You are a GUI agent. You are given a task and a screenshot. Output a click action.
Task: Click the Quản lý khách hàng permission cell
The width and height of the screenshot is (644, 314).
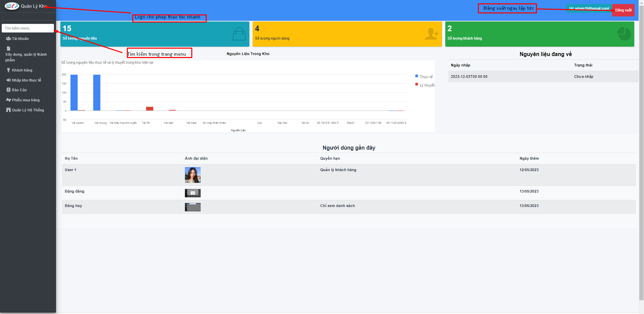click(x=338, y=170)
